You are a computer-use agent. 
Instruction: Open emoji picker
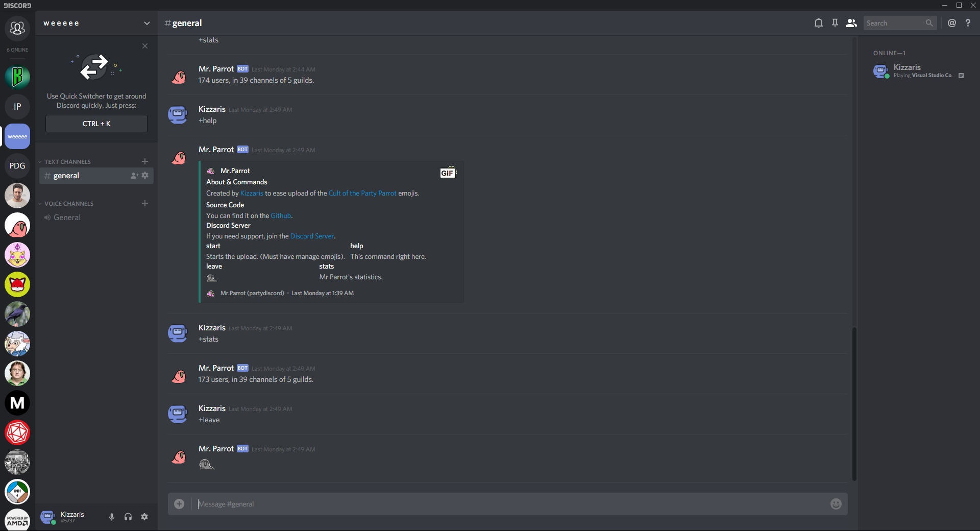tap(836, 504)
